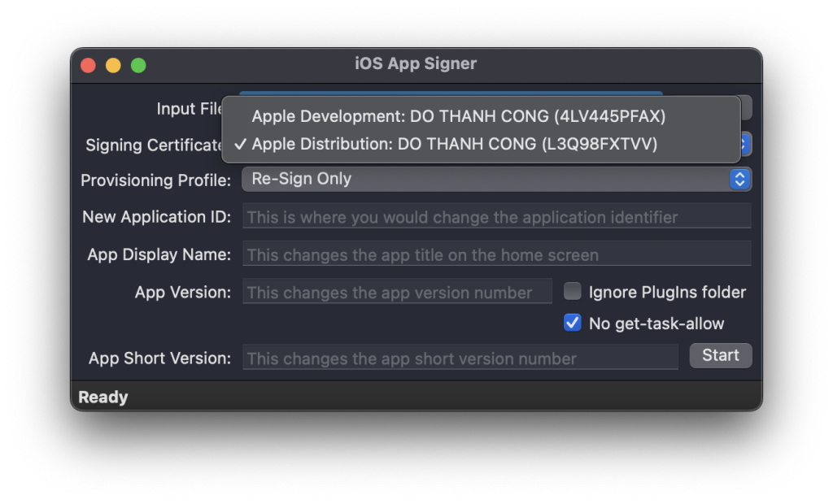This screenshot has width=833, height=504.
Task: Click the App Short Version field
Action: (460, 358)
